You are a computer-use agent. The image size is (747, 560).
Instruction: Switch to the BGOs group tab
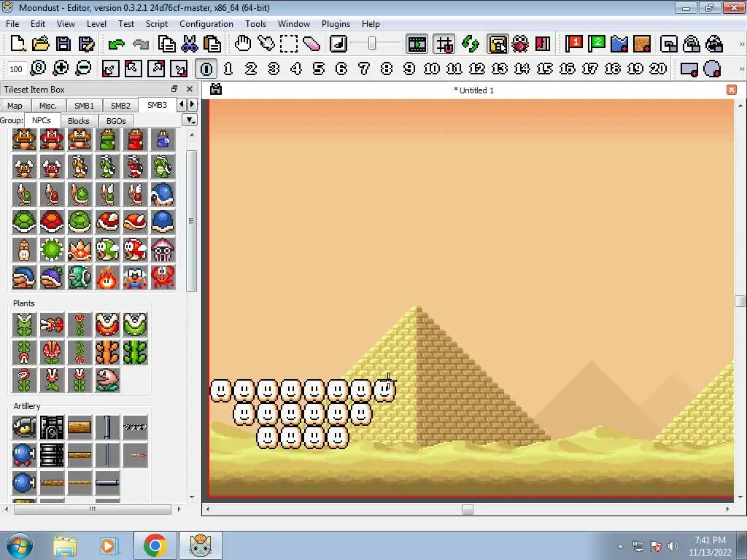(116, 121)
